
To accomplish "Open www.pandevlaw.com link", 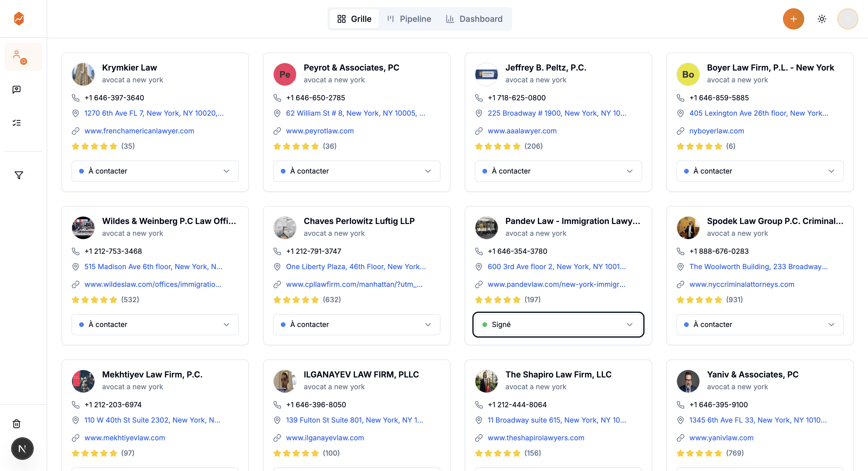I will [556, 284].
